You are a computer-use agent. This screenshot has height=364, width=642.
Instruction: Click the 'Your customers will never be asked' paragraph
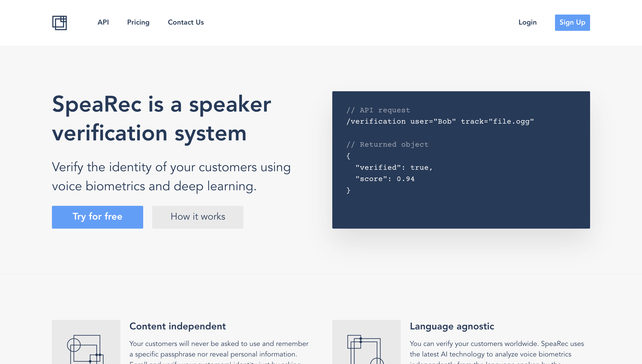click(x=219, y=352)
